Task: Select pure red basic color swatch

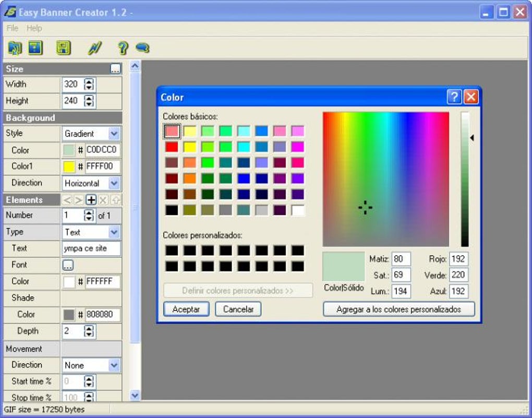Action: pyautogui.click(x=172, y=147)
